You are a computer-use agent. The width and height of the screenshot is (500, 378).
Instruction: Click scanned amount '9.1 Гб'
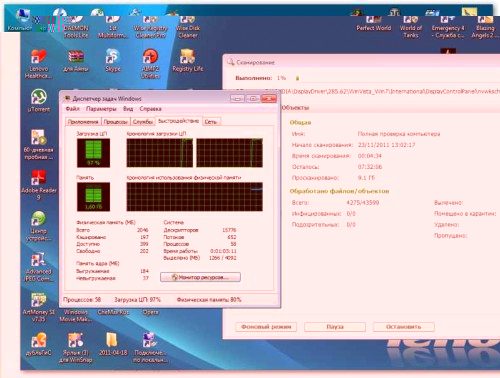pos(366,178)
